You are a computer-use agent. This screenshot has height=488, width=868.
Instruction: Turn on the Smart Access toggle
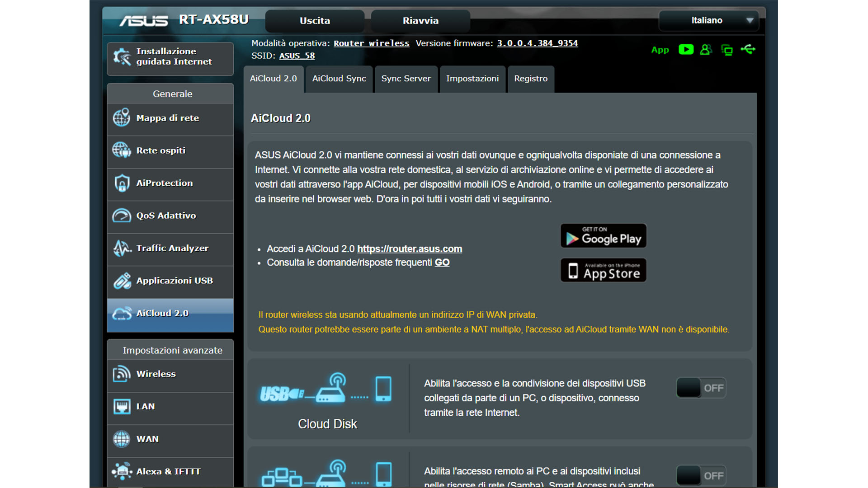tap(701, 475)
